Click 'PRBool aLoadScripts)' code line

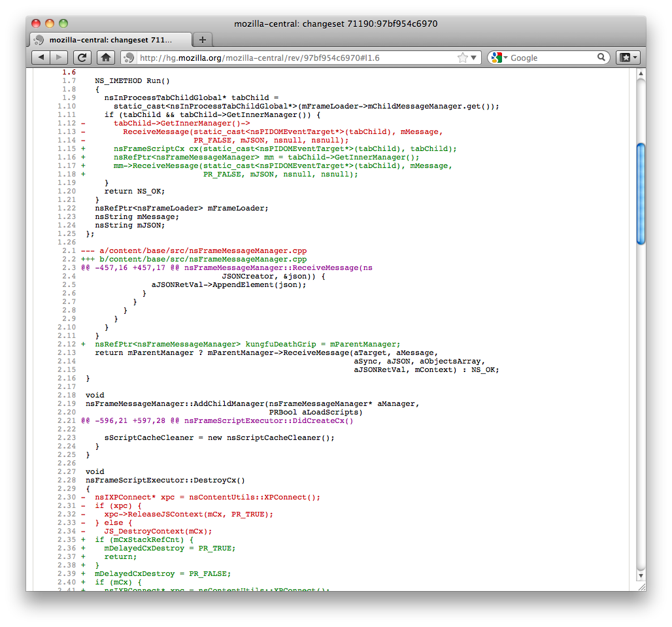316,413
